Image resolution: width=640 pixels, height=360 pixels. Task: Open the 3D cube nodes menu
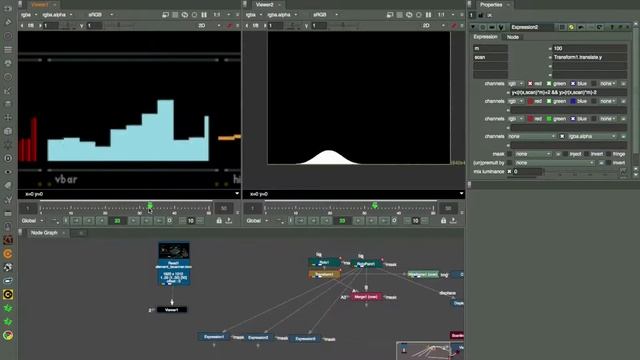coord(8,131)
